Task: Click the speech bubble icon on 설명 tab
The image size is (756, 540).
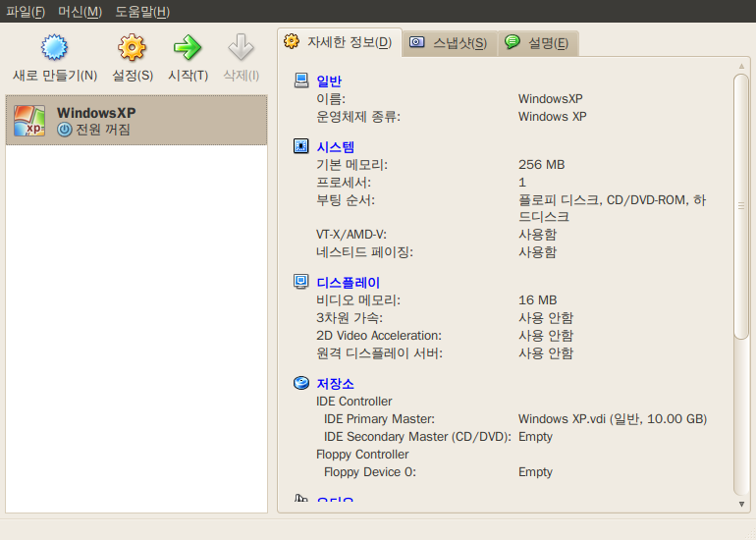Action: (513, 42)
